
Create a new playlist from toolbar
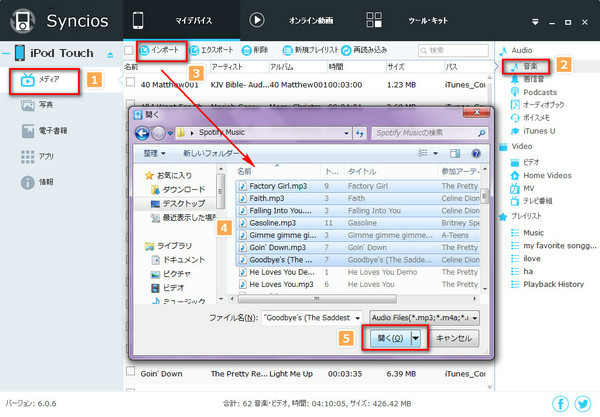[x=310, y=50]
